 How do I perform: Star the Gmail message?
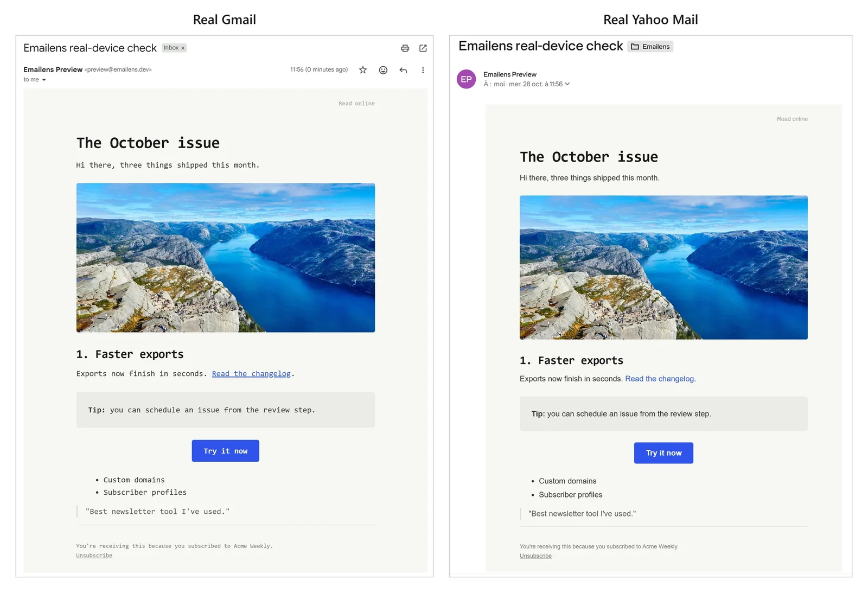tap(363, 70)
